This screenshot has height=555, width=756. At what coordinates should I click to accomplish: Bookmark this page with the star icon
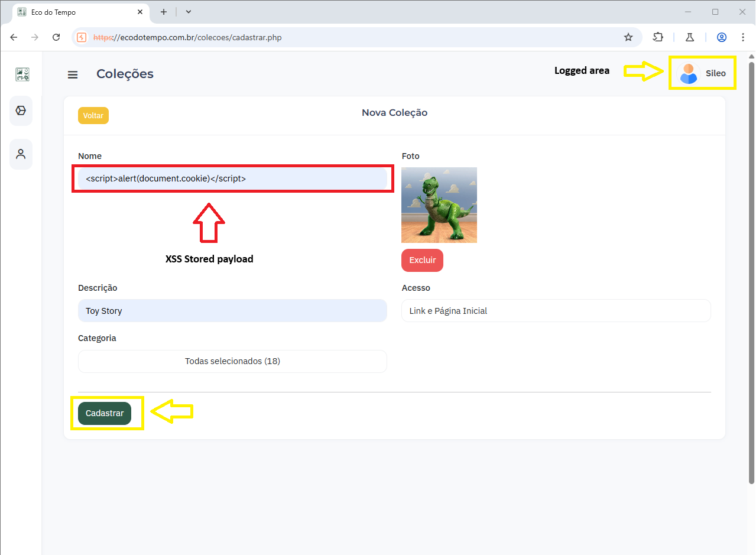pyautogui.click(x=628, y=37)
